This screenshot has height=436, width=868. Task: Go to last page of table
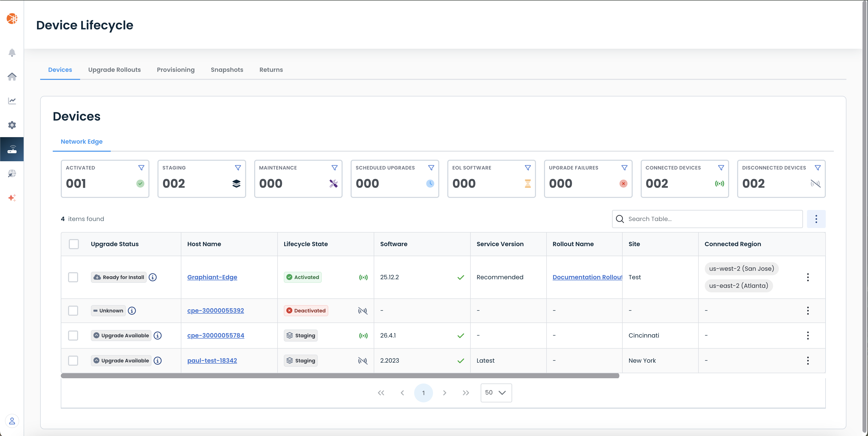[466, 393]
